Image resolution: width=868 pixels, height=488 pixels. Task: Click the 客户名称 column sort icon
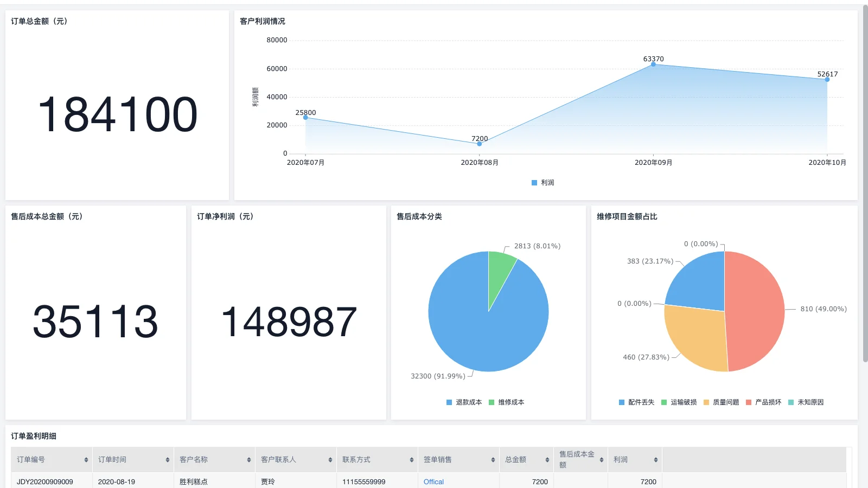click(248, 459)
